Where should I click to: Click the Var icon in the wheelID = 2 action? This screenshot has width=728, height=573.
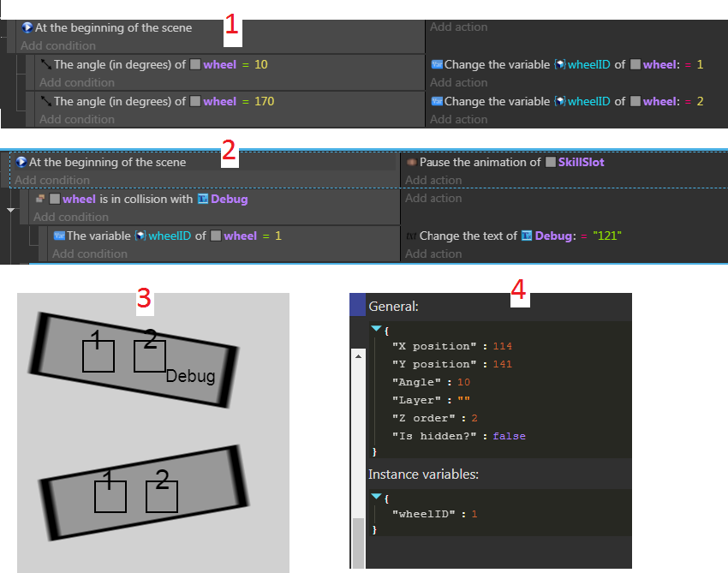pyautogui.click(x=437, y=101)
